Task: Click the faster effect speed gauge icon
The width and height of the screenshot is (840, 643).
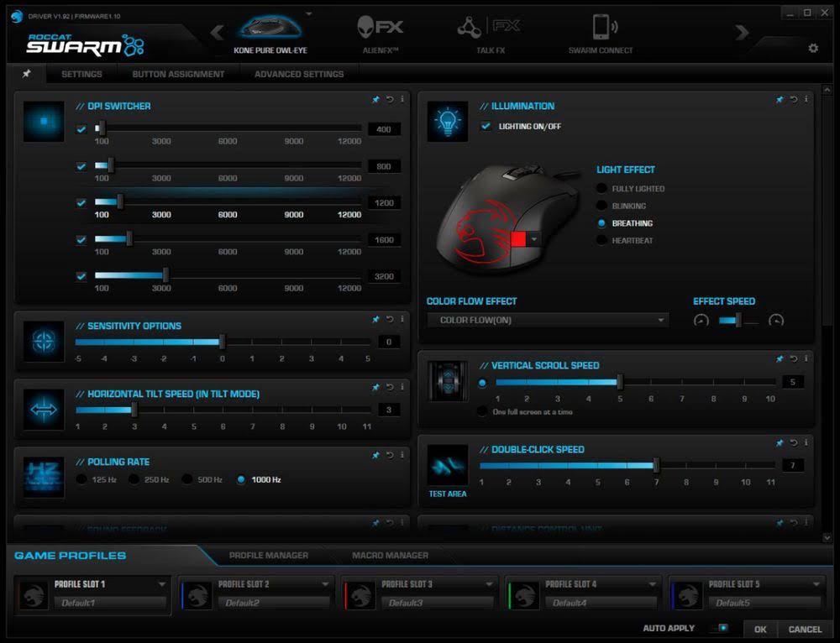Action: 776,320
